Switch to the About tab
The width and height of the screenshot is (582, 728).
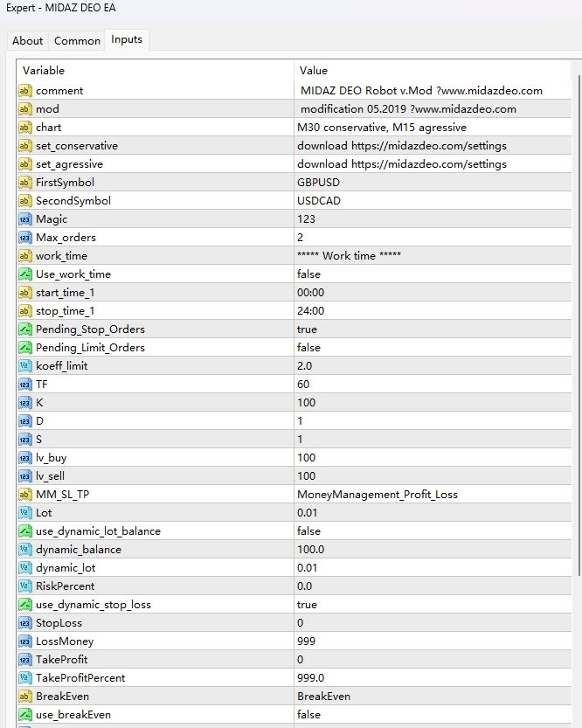pos(27,41)
